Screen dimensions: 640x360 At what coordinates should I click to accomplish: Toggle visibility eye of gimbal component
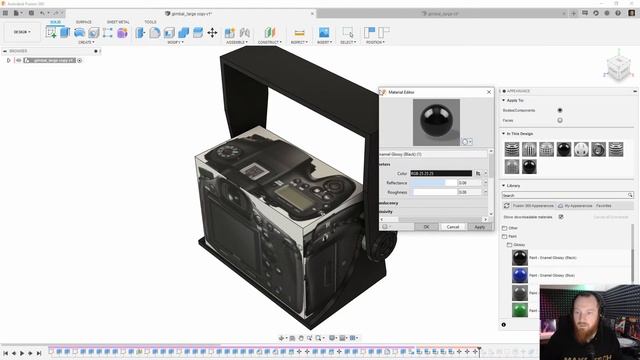click(x=19, y=60)
